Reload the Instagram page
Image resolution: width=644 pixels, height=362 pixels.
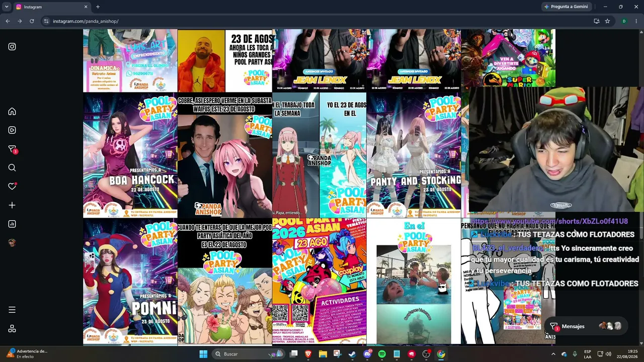(32, 21)
